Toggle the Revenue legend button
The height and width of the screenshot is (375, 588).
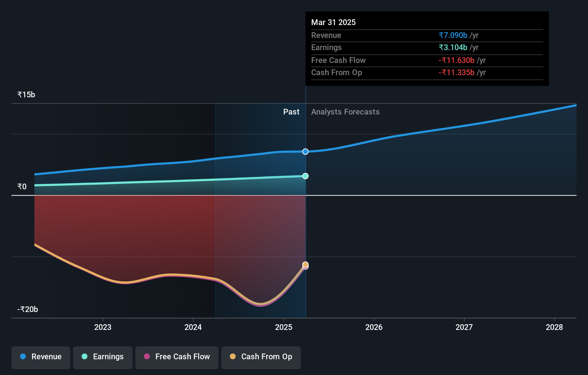tap(41, 357)
